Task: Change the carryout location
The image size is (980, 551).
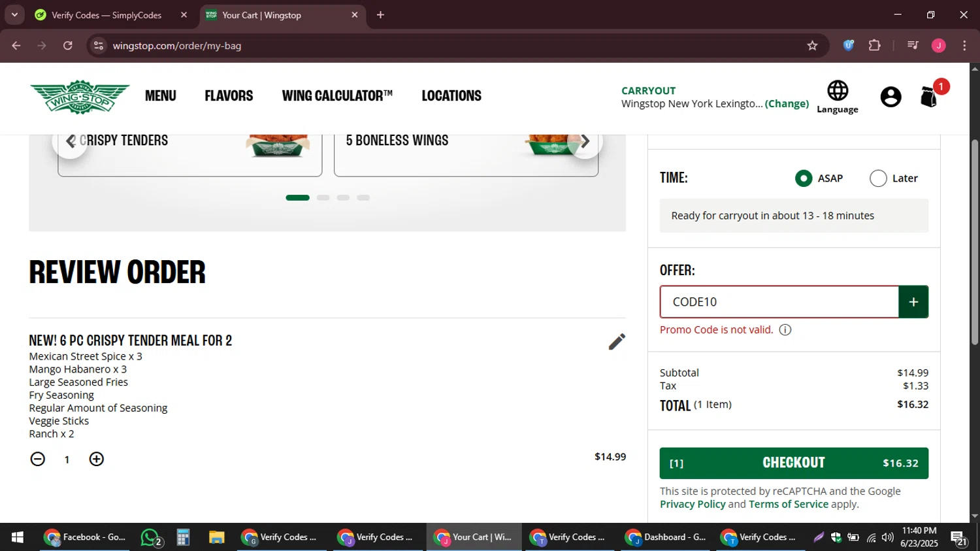Action: [x=787, y=104]
